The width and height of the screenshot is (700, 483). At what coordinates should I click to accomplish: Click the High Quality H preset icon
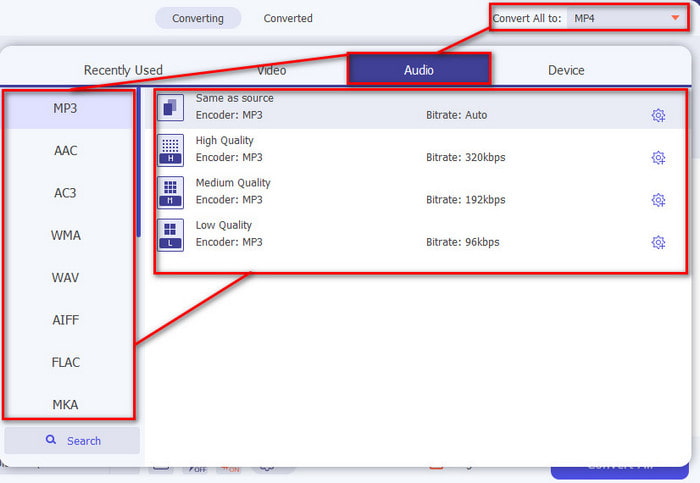pyautogui.click(x=170, y=150)
